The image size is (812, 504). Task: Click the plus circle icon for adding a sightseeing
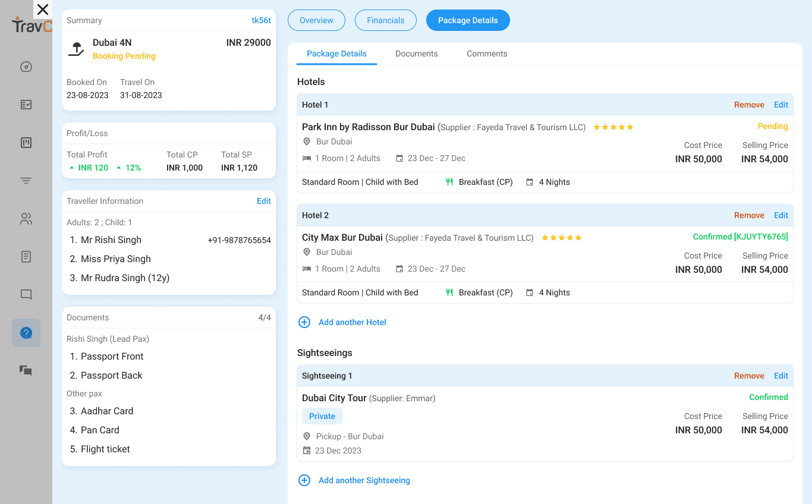point(304,480)
